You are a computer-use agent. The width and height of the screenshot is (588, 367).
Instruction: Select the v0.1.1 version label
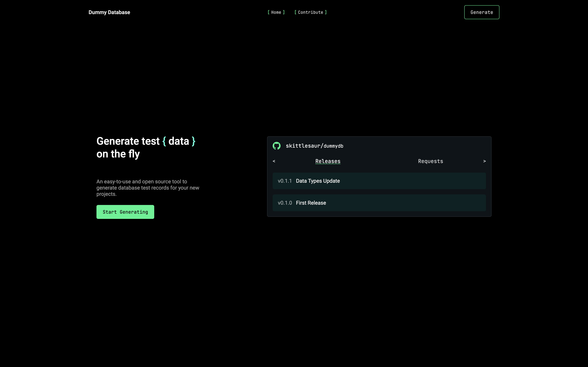[x=285, y=181]
